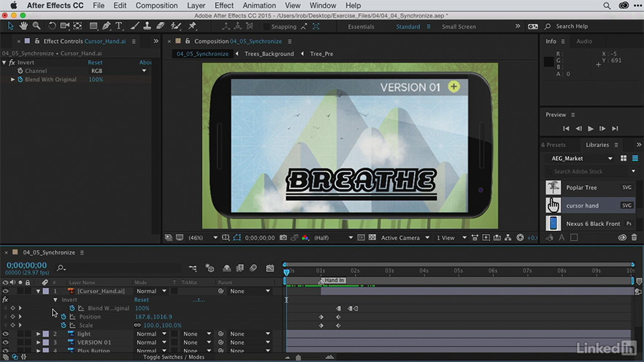644x362 pixels.
Task: Toggle transparency grid in viewer
Action: tap(372, 238)
